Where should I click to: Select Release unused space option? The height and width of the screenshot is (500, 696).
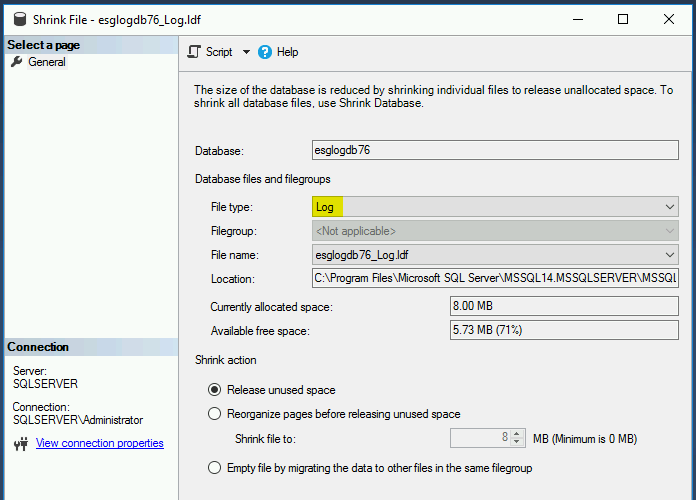coord(214,390)
